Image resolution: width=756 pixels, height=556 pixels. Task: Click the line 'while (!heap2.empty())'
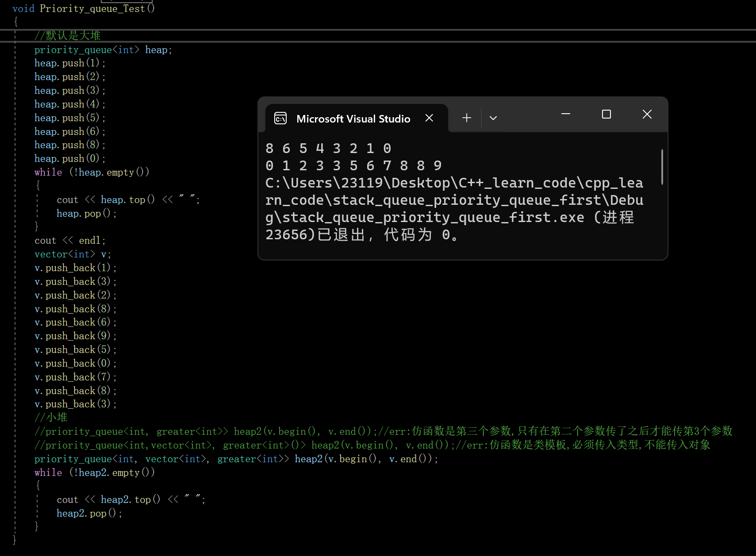(95, 473)
